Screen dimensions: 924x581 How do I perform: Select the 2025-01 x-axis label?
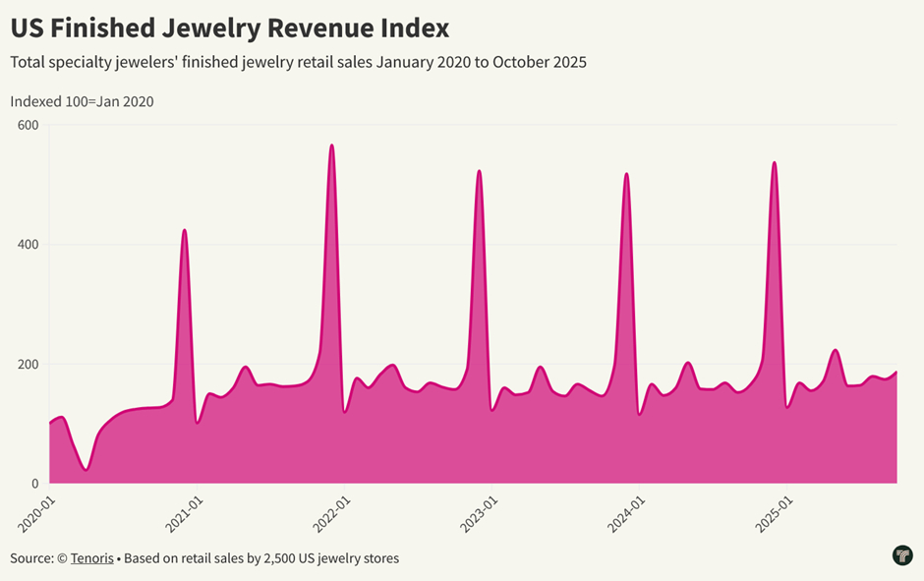773,511
